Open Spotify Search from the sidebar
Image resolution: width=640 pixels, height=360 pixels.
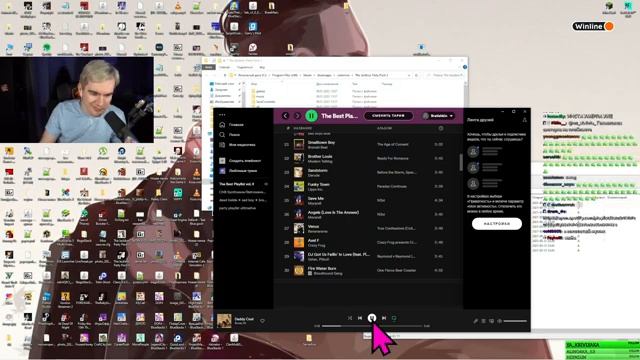coord(230,135)
